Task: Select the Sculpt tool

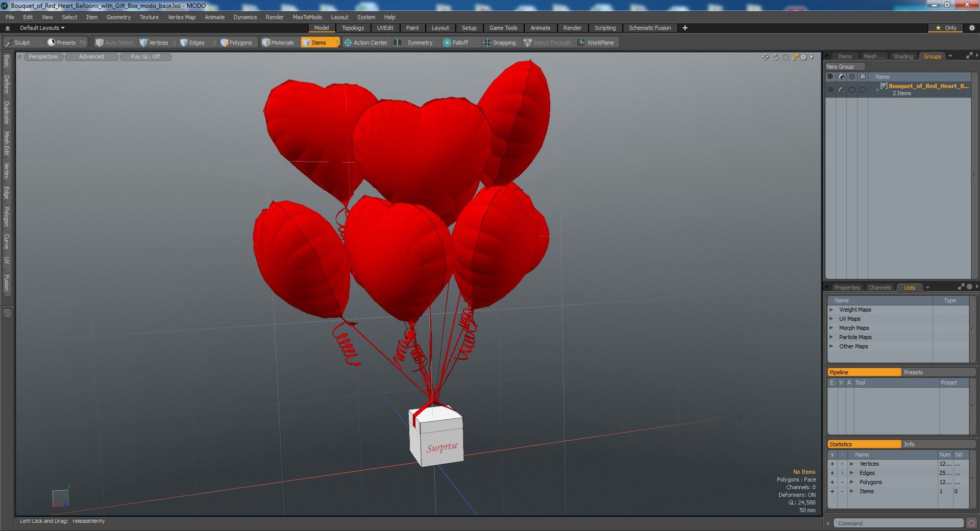Action: [18, 42]
